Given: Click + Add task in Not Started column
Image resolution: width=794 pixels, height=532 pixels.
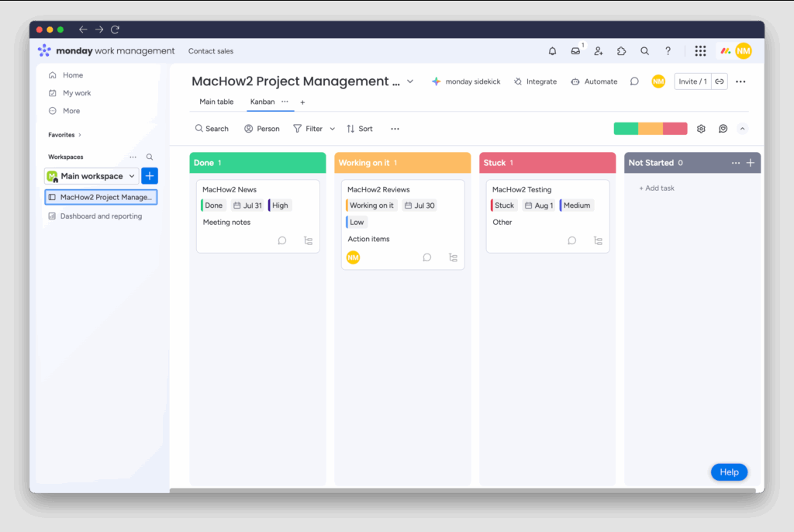Looking at the screenshot, I should [656, 188].
